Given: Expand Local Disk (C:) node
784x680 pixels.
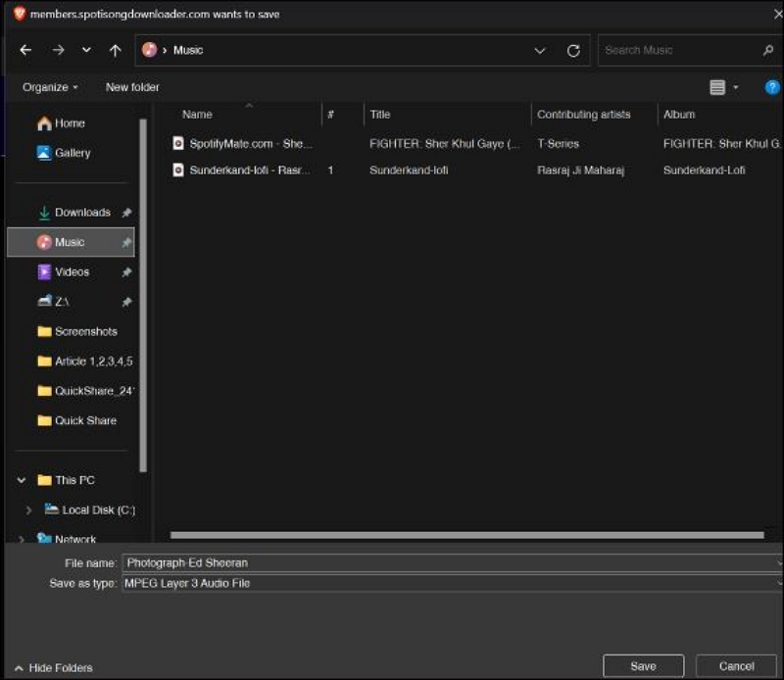Looking at the screenshot, I should coord(28,510).
